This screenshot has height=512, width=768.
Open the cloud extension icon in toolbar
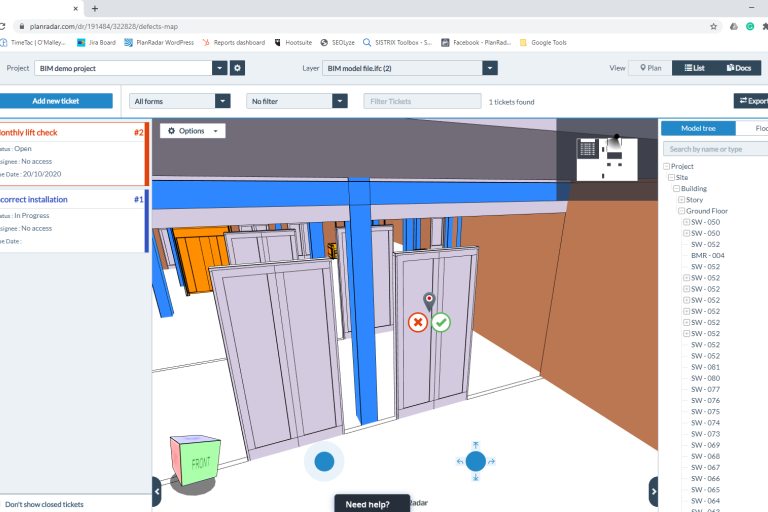(x=734, y=26)
